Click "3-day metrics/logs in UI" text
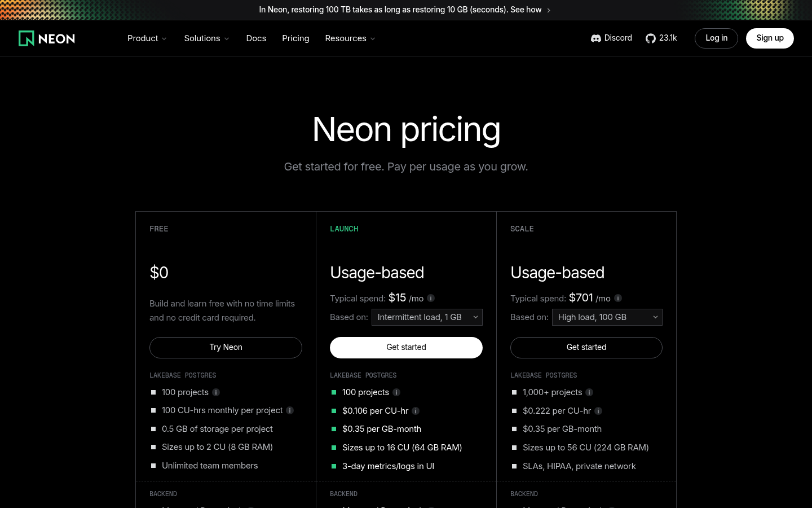Image resolution: width=812 pixels, height=508 pixels. 388,466
